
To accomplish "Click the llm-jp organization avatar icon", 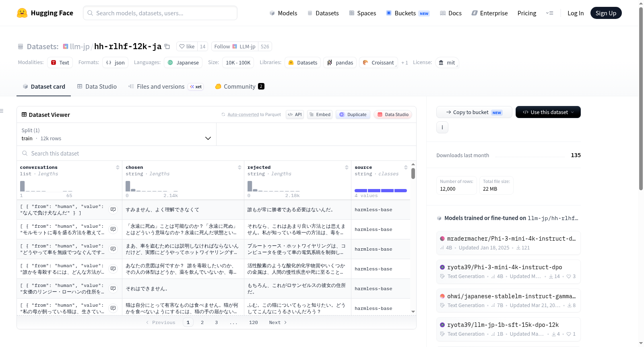I will point(66,46).
